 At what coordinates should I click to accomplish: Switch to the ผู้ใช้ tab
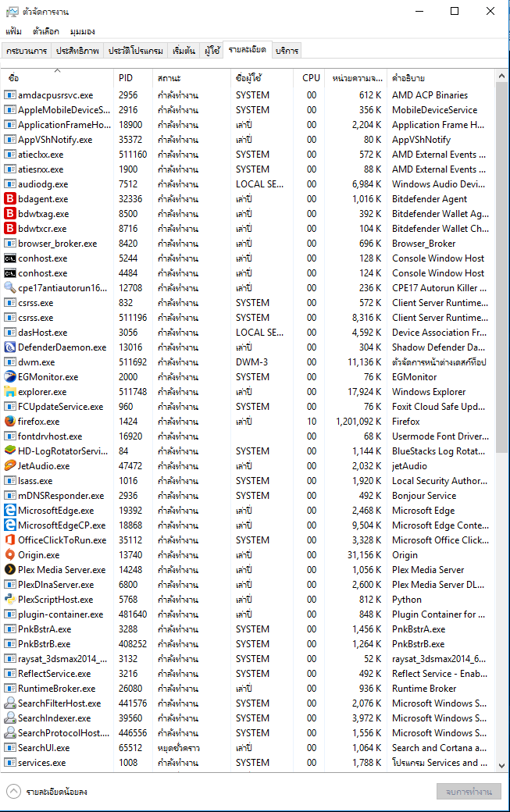tap(212, 51)
